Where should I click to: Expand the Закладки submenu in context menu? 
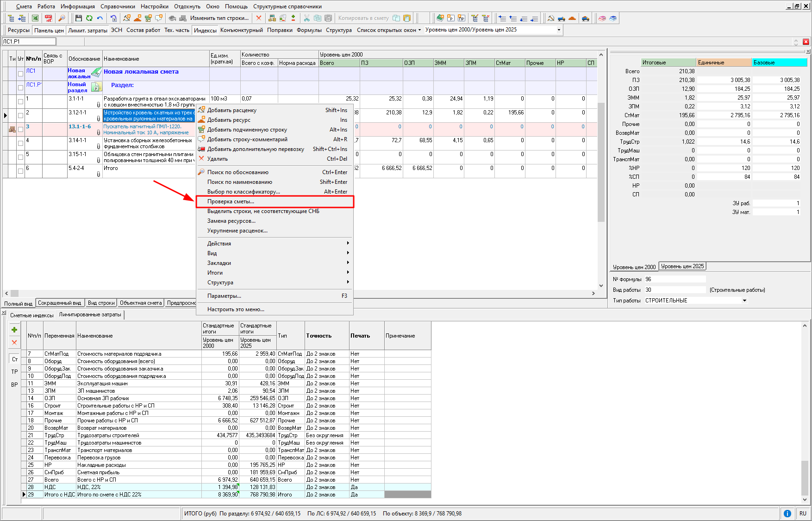tap(275, 263)
